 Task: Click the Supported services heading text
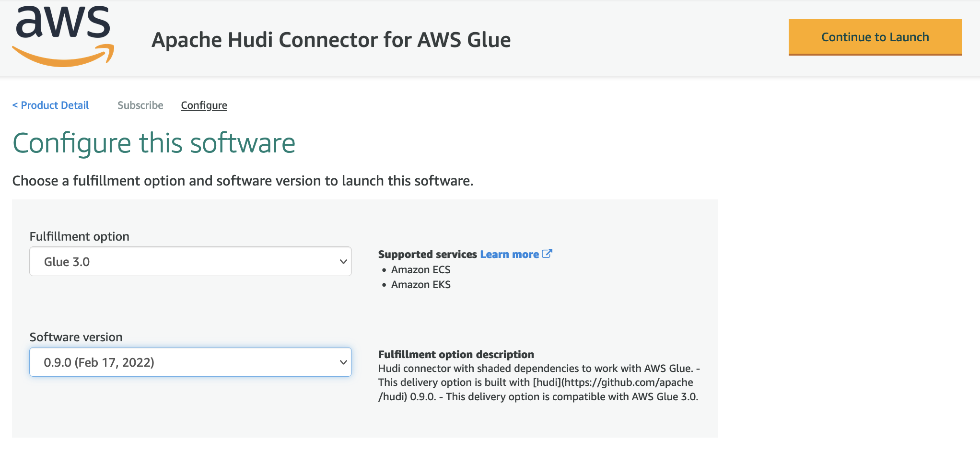click(427, 255)
